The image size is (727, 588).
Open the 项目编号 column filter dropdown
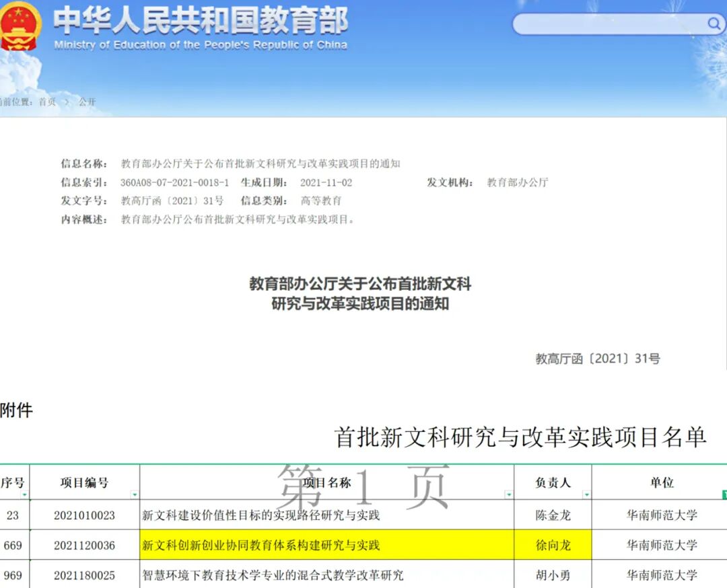[134, 495]
